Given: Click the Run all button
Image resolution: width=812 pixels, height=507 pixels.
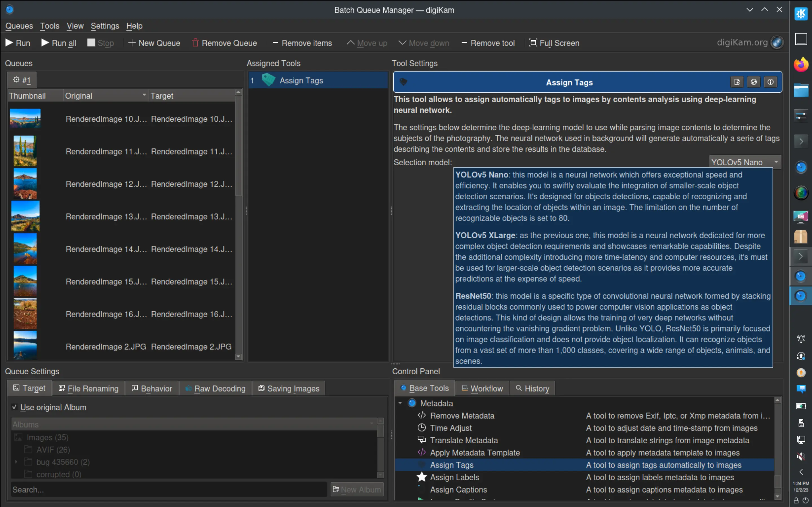Looking at the screenshot, I should pos(58,43).
